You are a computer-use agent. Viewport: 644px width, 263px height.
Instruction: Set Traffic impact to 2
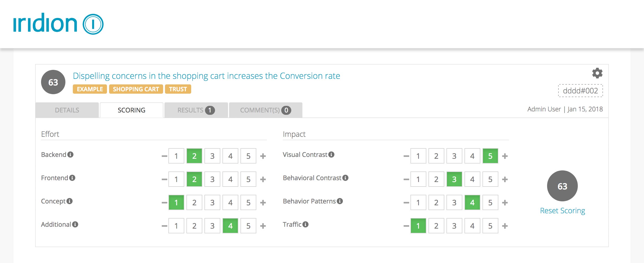point(436,226)
